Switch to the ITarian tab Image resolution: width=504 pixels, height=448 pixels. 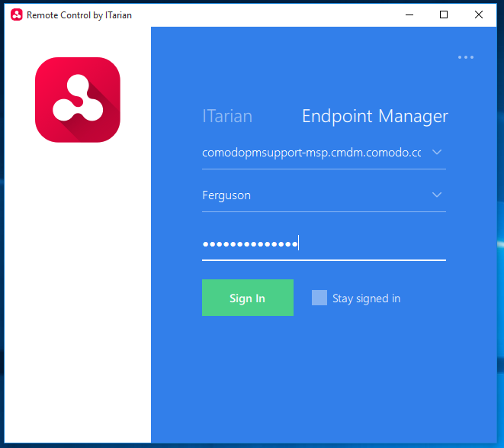(227, 116)
